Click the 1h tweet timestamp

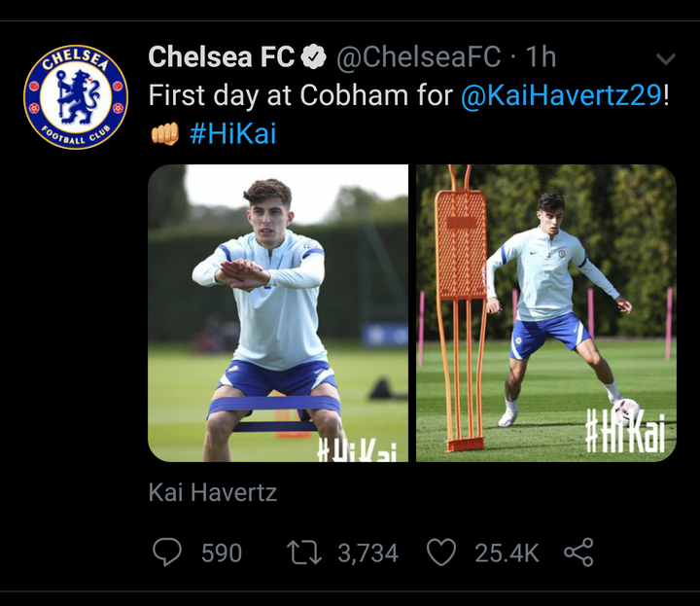pyautogui.click(x=540, y=57)
